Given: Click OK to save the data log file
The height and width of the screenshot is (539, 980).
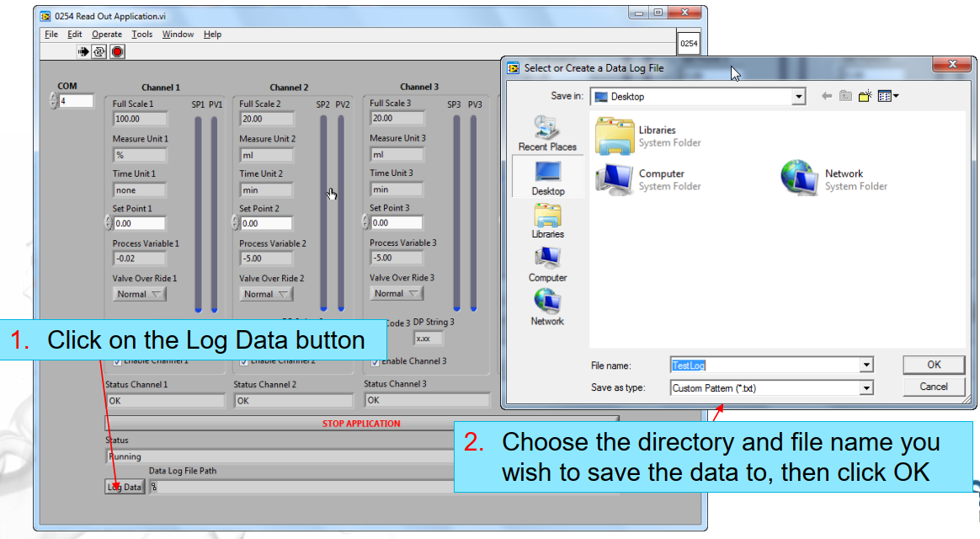Looking at the screenshot, I should tap(933, 364).
